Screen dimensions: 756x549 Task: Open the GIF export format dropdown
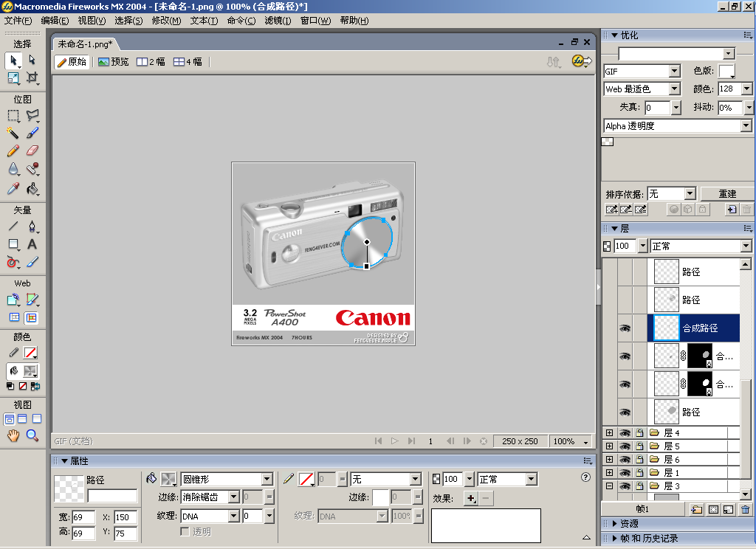[x=675, y=72]
